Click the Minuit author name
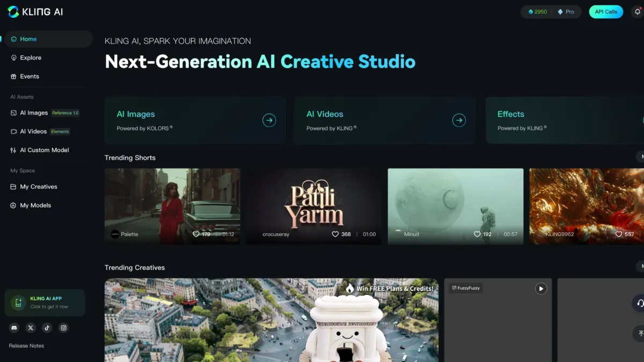The width and height of the screenshot is (644, 362). 412,234
